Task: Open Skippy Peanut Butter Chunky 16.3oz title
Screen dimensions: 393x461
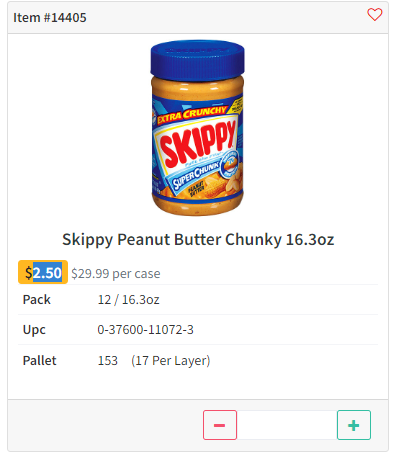Action: click(198, 240)
